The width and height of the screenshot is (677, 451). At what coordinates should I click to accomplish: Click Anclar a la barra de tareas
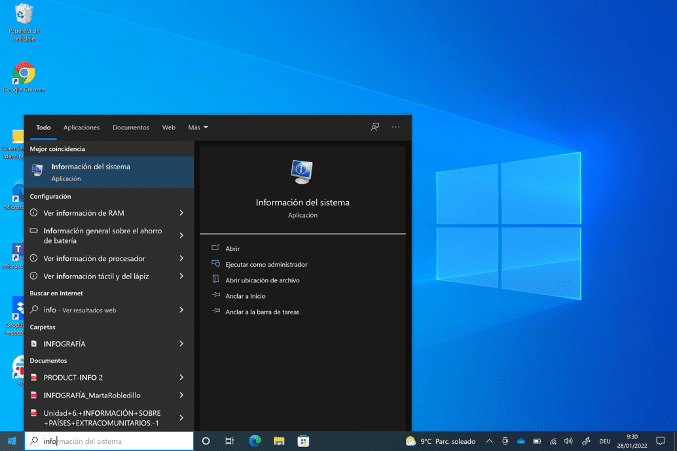(262, 312)
